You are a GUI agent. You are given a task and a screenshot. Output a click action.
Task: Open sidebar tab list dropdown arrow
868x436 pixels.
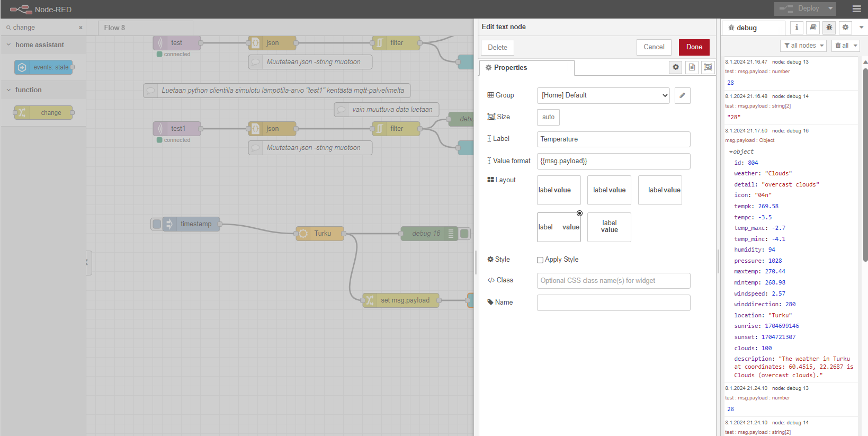[861, 28]
